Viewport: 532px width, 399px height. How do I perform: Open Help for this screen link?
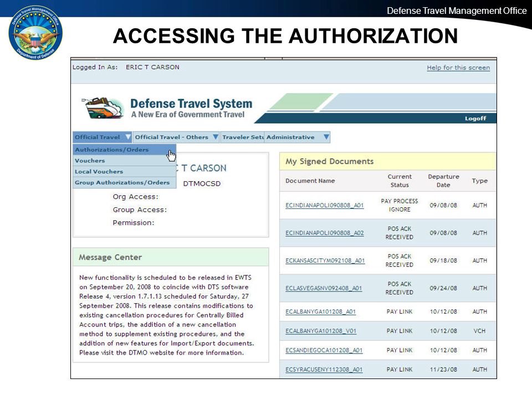click(458, 68)
